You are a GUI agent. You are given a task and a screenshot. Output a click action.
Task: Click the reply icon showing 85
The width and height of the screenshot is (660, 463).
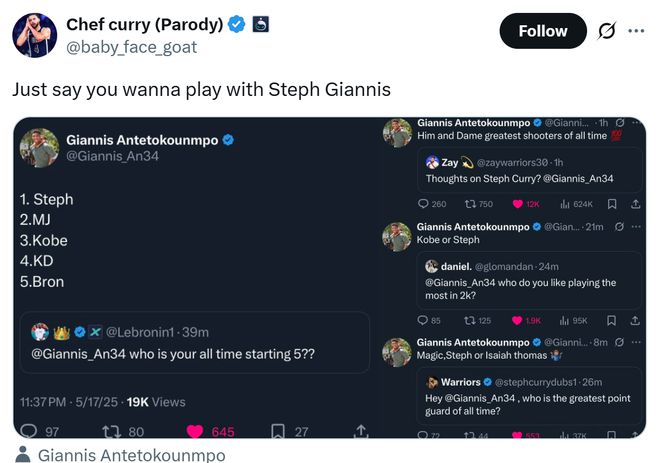(423, 321)
